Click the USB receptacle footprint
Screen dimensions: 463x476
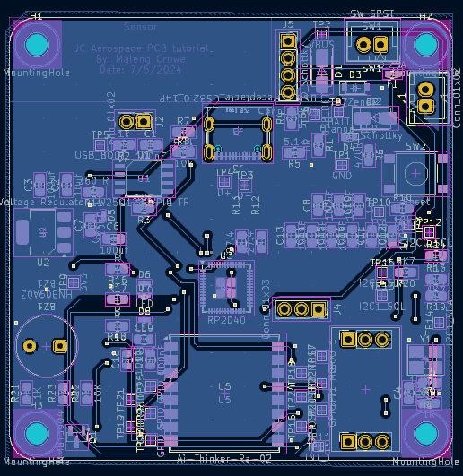click(238, 134)
